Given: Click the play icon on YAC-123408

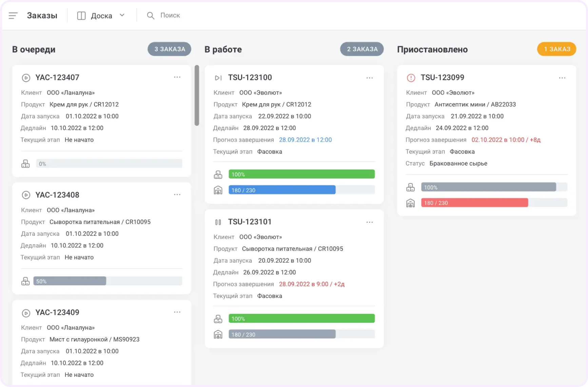Looking at the screenshot, I should pos(26,195).
